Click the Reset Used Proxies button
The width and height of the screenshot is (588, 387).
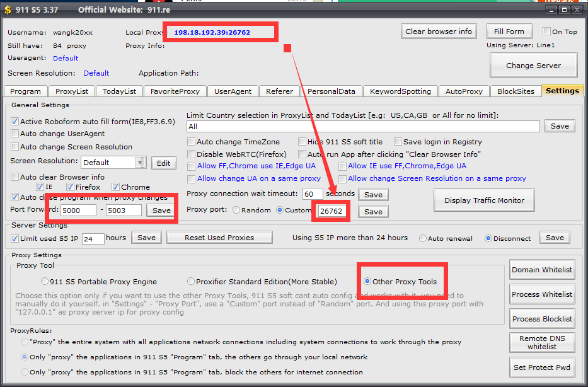[x=219, y=238]
